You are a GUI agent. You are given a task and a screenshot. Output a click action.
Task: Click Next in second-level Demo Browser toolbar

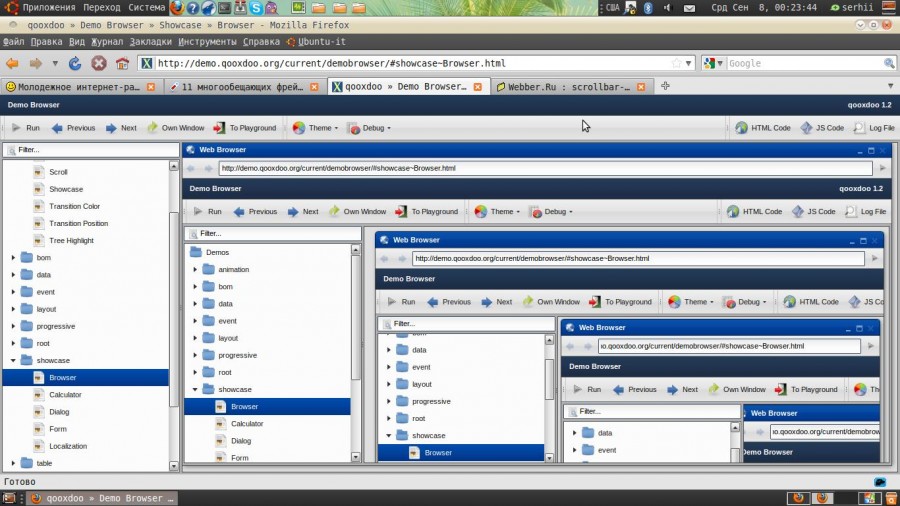[x=303, y=212]
